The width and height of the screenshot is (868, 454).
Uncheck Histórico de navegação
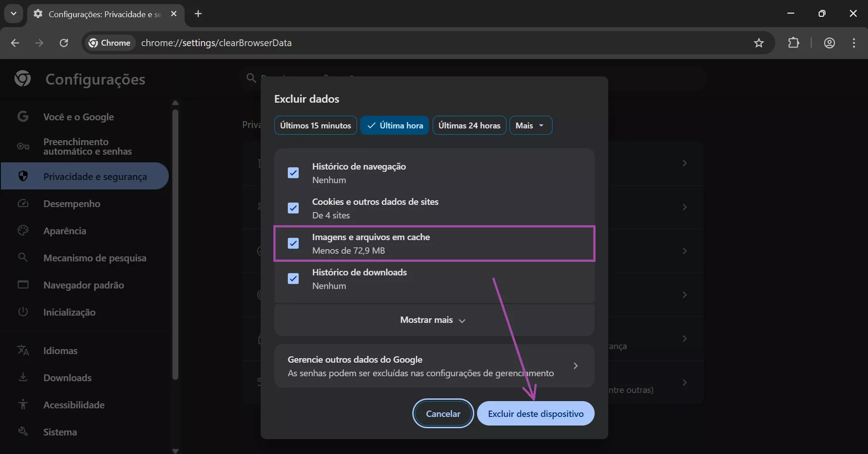click(293, 173)
